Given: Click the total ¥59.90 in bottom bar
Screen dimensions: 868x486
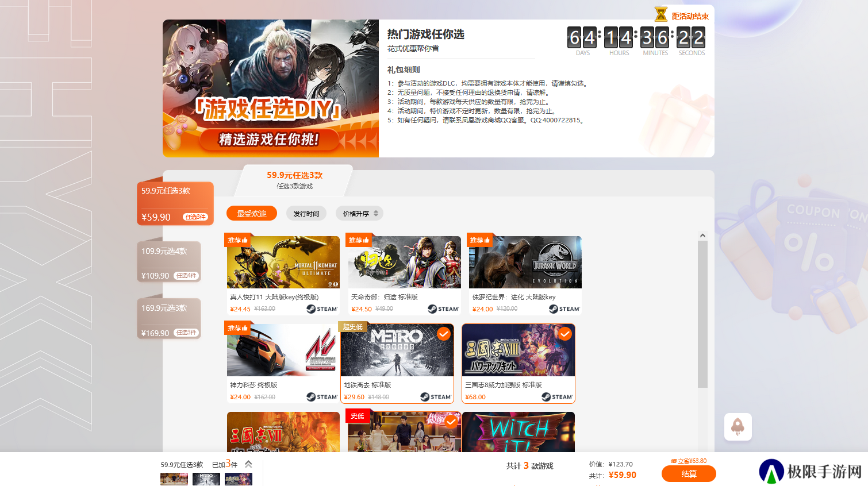Looking at the screenshot, I should pyautogui.click(x=623, y=475).
